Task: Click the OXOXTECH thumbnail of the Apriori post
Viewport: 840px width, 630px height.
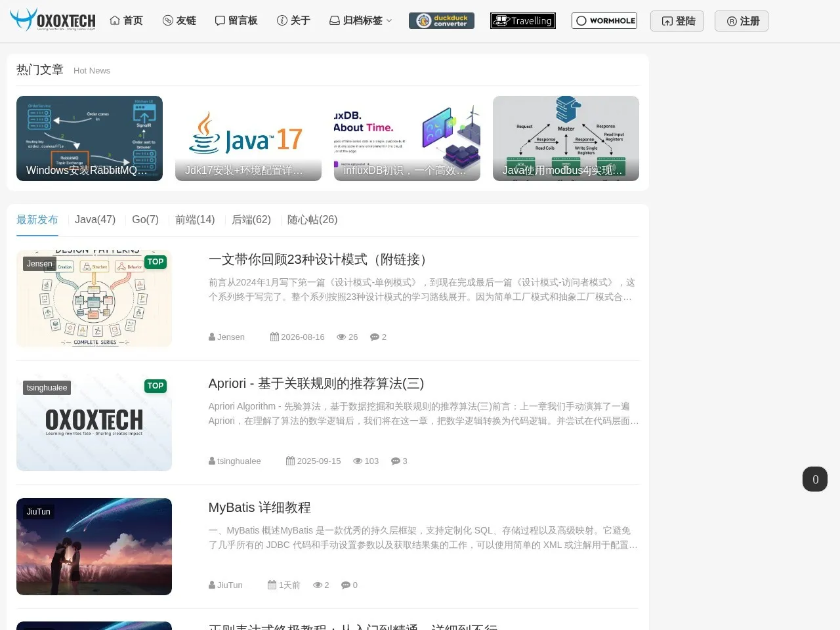Action: (x=94, y=423)
